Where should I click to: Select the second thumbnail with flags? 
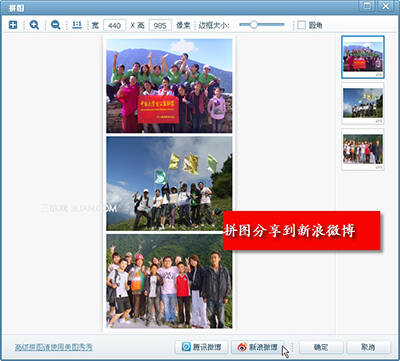point(363,103)
